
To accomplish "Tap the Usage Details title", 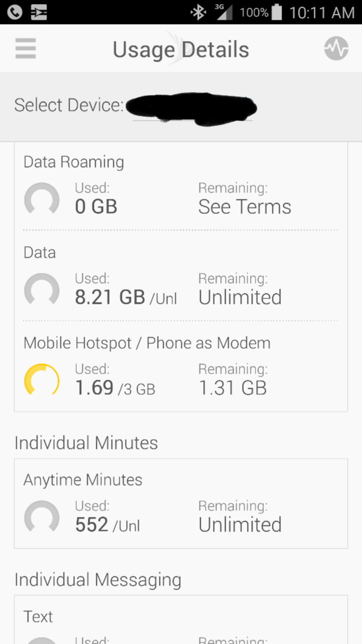I will coord(181,50).
